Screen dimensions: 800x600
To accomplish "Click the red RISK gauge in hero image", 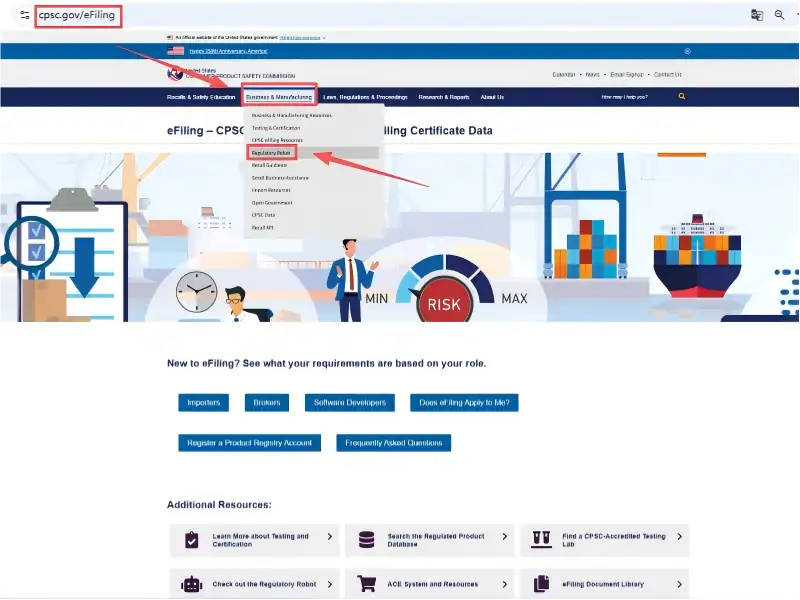I will pos(444,304).
